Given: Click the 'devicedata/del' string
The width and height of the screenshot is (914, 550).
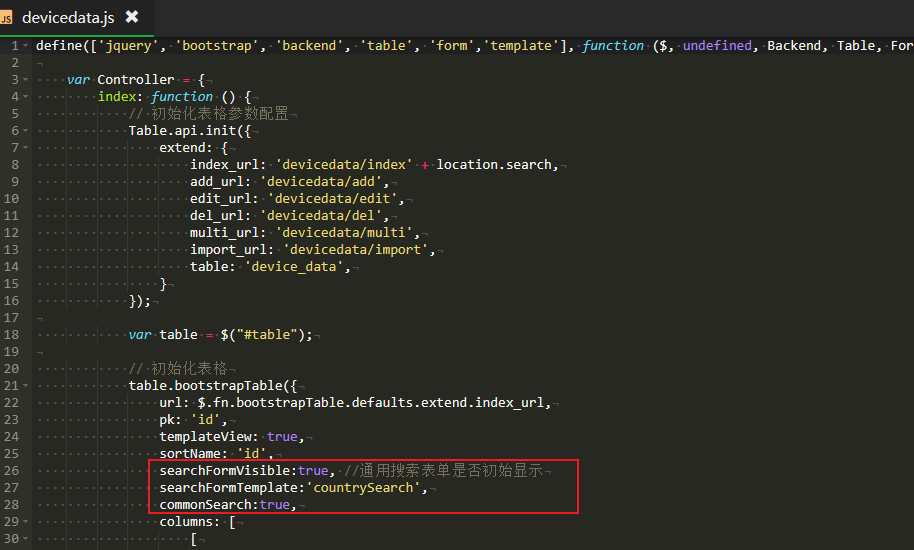Looking at the screenshot, I should [x=321, y=216].
